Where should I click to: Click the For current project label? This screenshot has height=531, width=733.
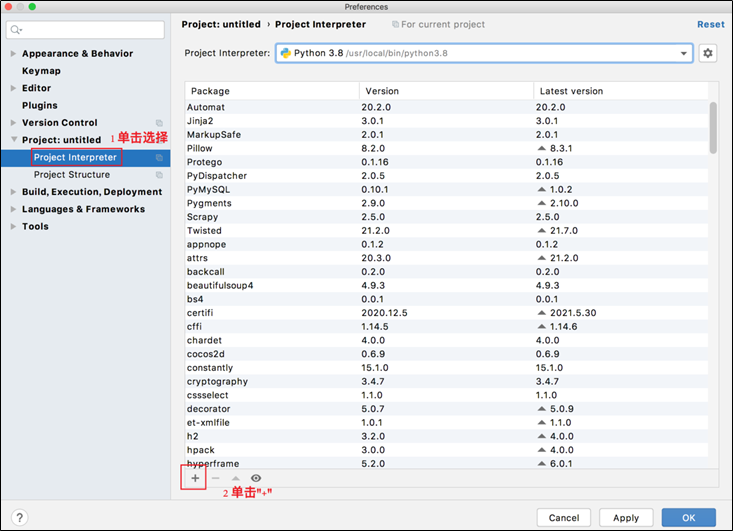pos(443,24)
